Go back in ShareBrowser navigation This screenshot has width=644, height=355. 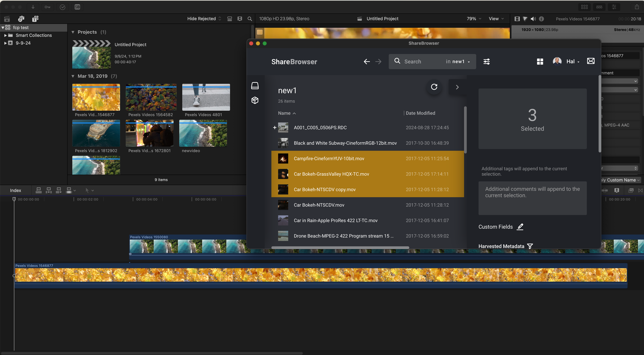click(367, 62)
